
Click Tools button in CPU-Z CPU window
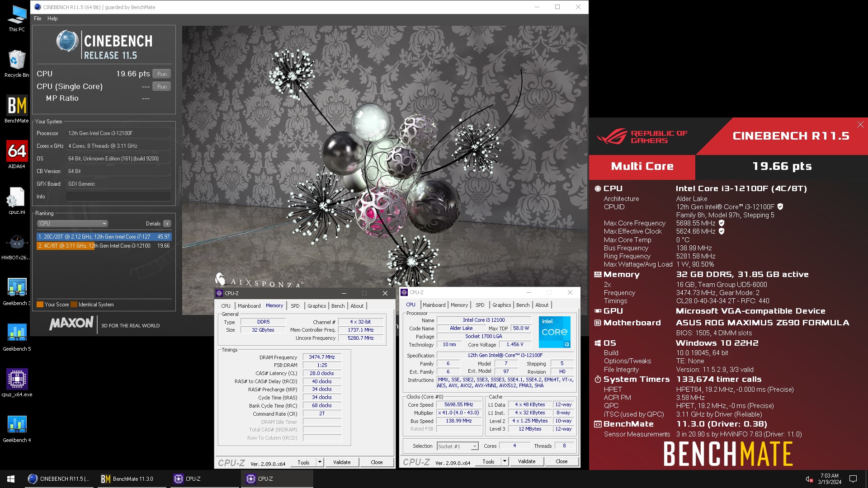488,461
